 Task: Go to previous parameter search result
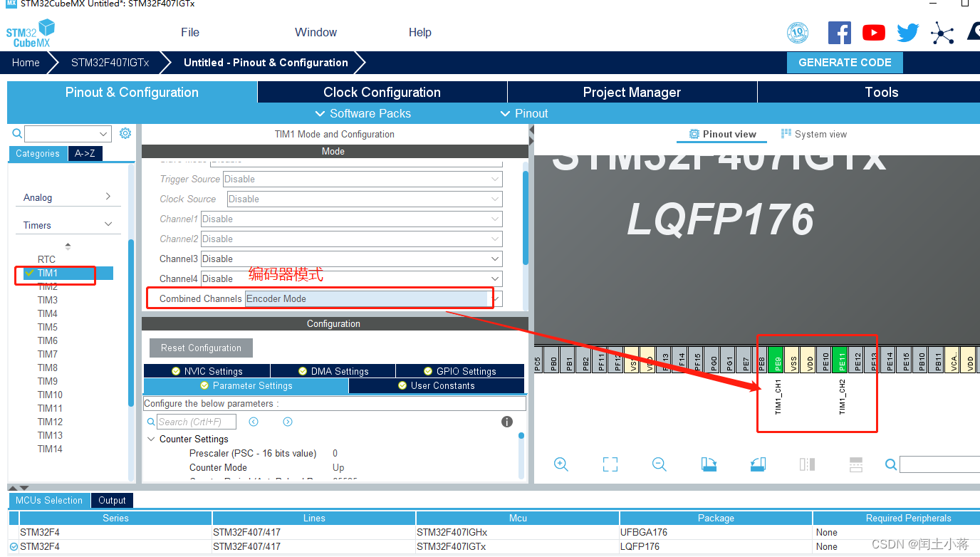tap(254, 422)
